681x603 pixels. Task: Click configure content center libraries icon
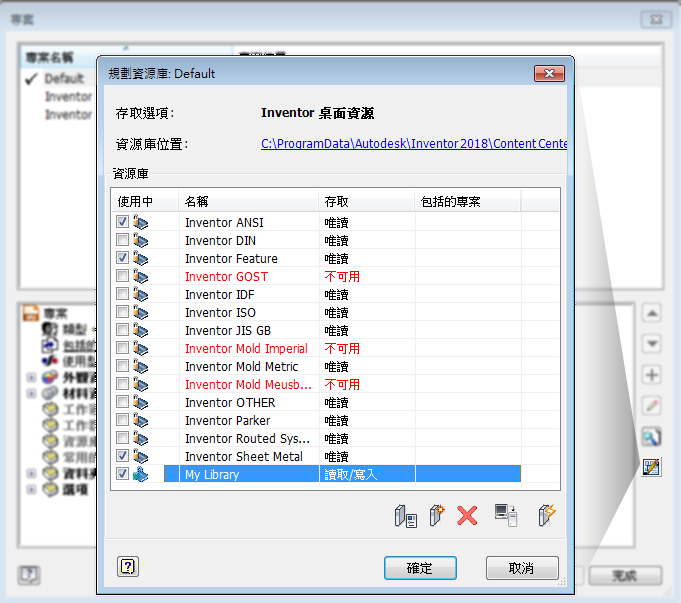[x=651, y=467]
